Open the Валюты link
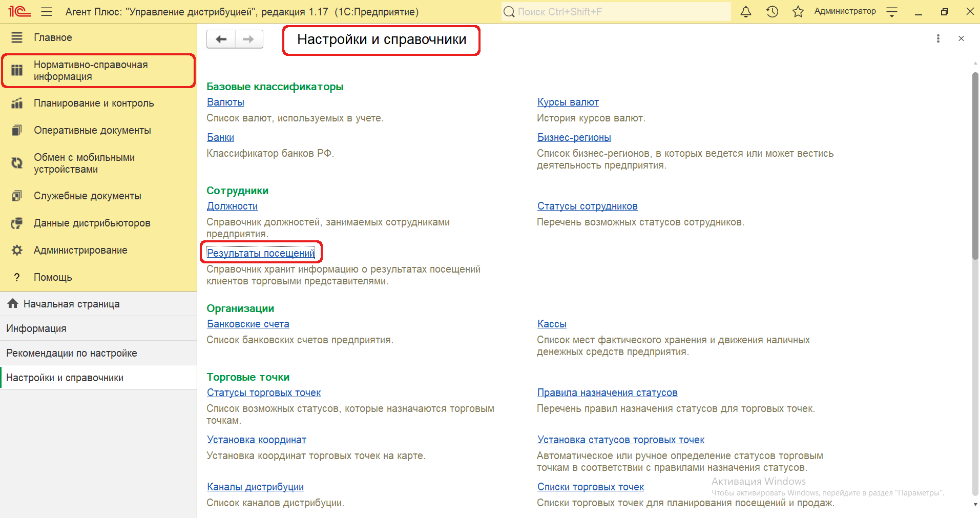This screenshot has height=518, width=980. point(225,102)
